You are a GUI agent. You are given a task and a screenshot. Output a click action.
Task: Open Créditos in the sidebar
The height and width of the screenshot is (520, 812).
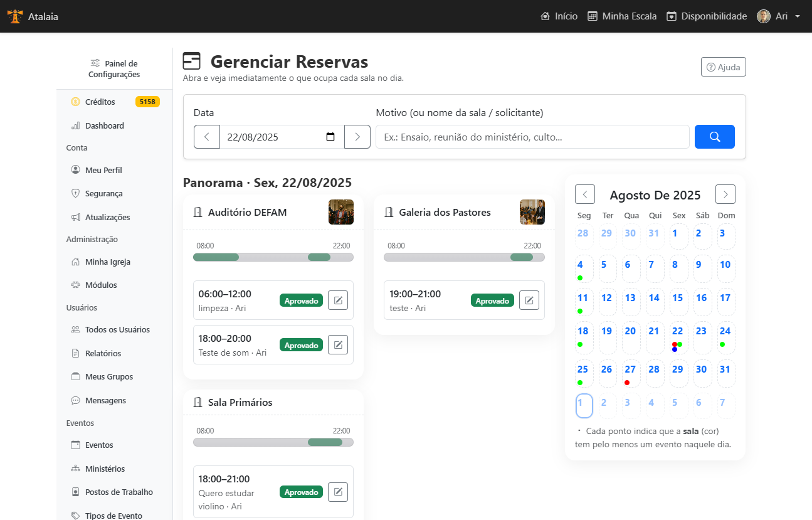click(x=100, y=102)
